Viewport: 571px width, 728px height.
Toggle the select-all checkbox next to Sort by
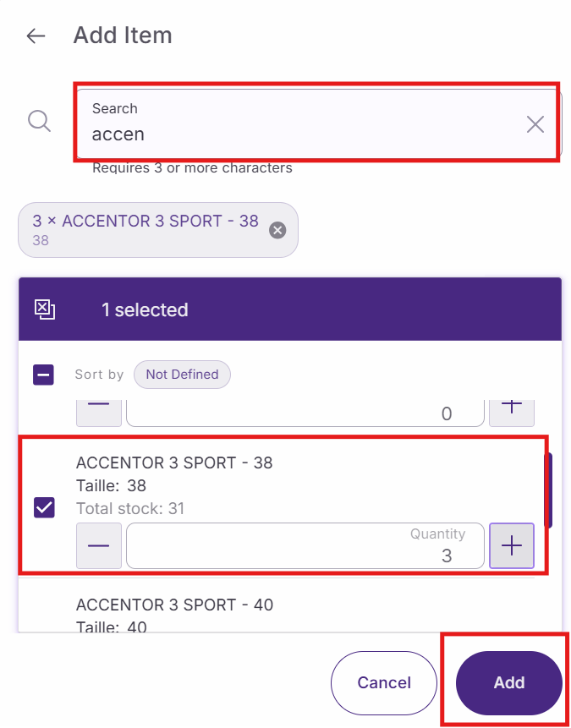(x=44, y=375)
